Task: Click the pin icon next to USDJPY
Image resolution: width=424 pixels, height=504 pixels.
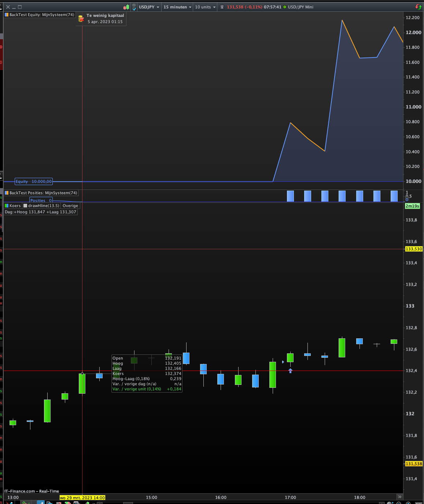Action: point(134,7)
